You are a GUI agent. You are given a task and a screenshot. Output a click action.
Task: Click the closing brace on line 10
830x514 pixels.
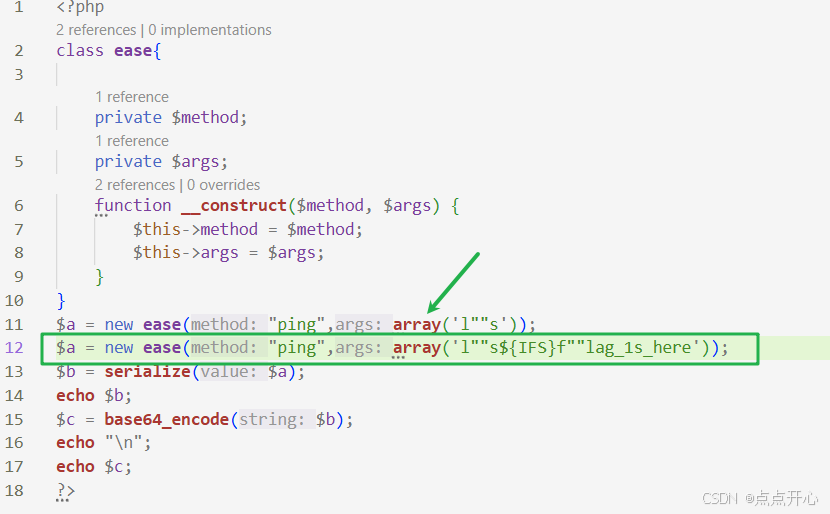point(61,301)
